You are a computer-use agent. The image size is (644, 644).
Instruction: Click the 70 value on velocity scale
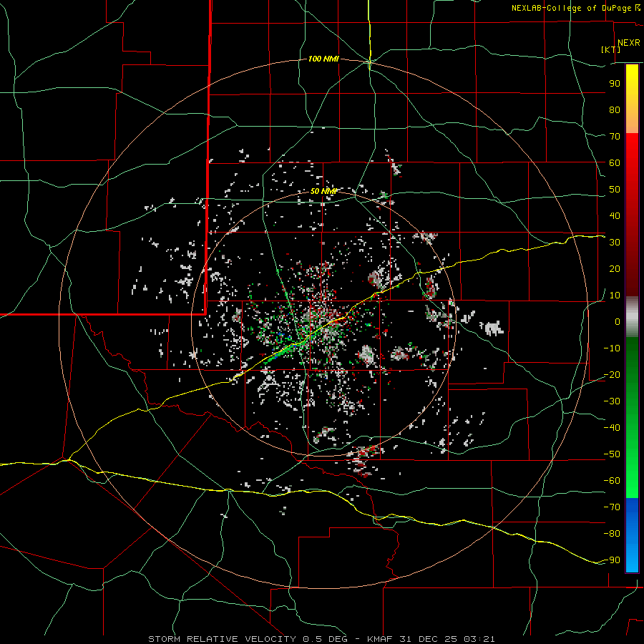tap(615, 137)
